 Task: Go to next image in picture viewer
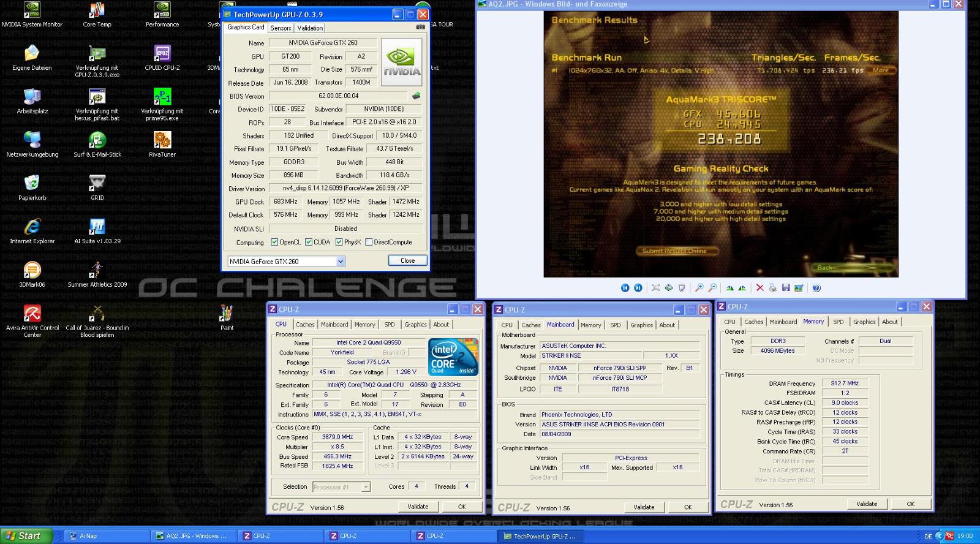click(x=638, y=288)
